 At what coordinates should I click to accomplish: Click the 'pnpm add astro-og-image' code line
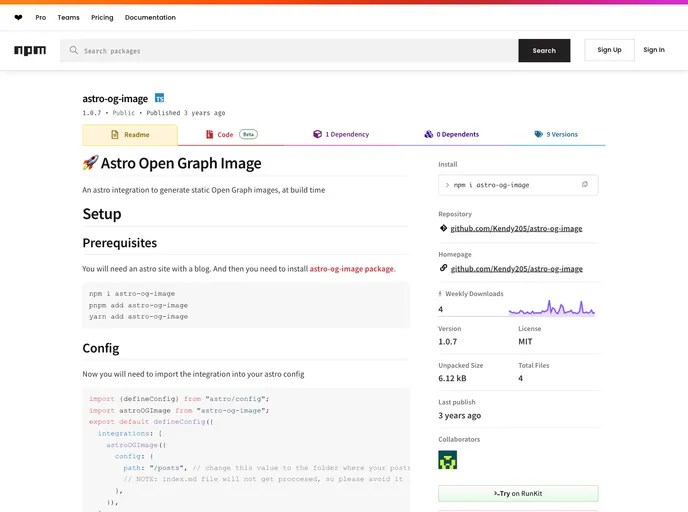tap(138, 305)
